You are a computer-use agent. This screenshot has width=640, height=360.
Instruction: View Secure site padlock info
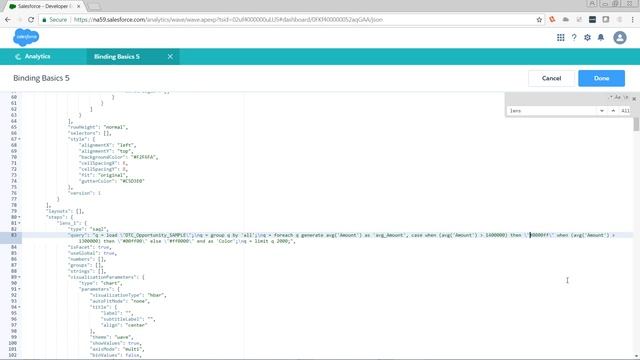coord(54,20)
